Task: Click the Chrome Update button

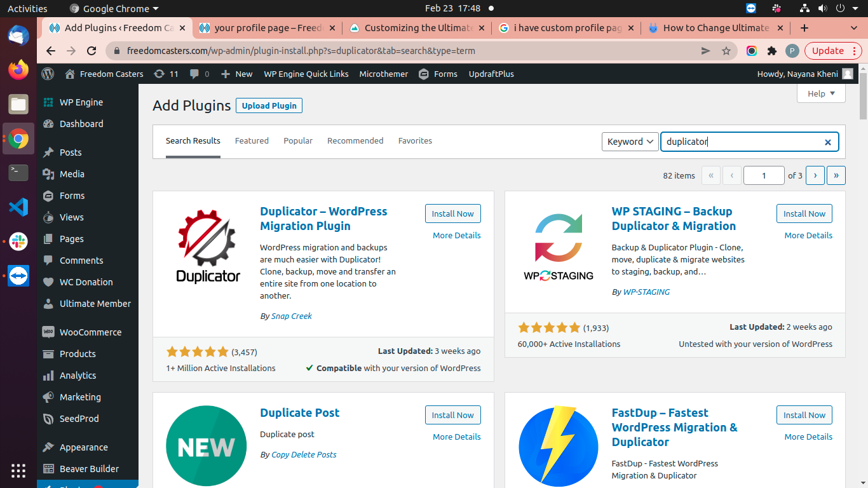Action: (833, 51)
